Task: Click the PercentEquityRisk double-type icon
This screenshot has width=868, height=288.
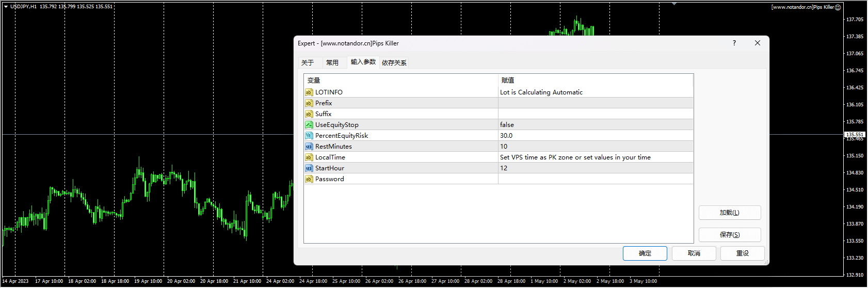Action: point(309,136)
